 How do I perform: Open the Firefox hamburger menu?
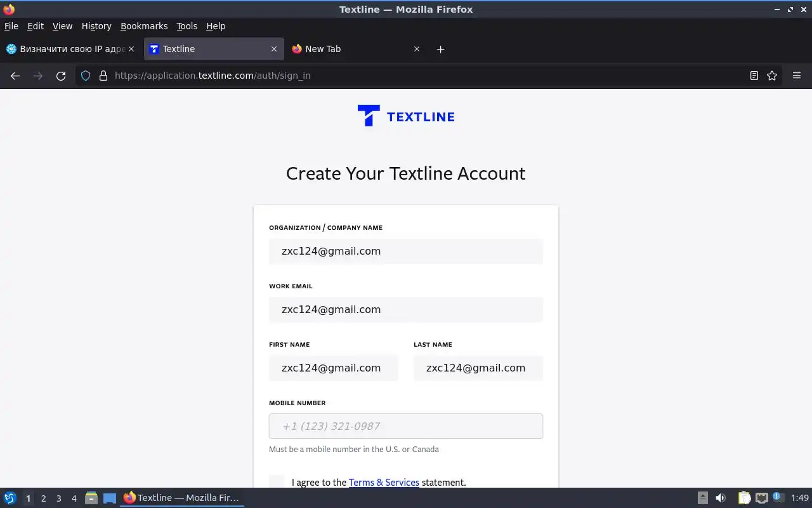pyautogui.click(x=797, y=76)
